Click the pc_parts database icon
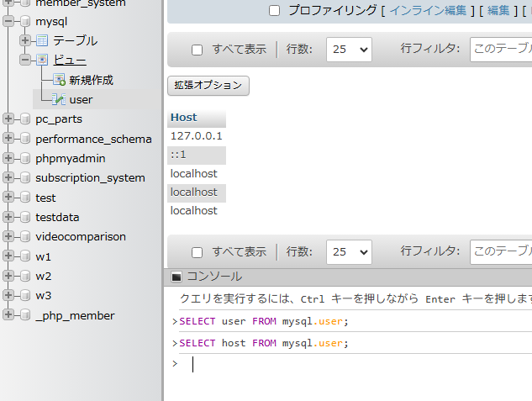The width and height of the screenshot is (532, 401). 24,119
